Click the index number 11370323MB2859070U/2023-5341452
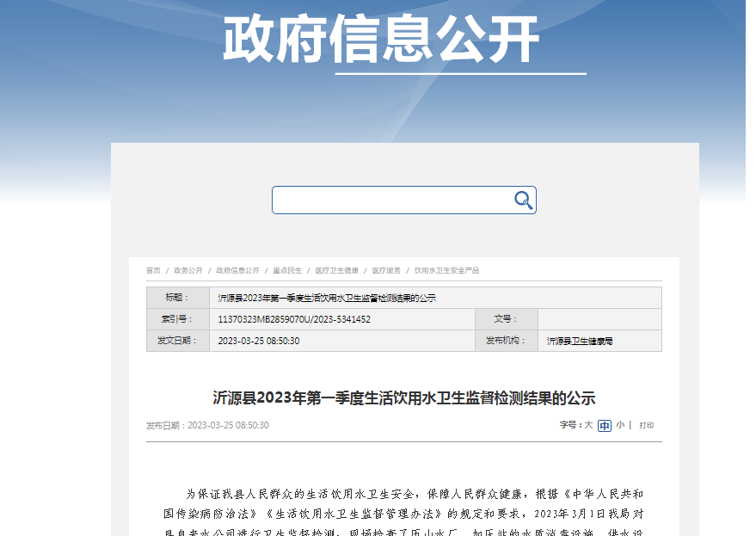This screenshot has height=536, width=756. click(x=294, y=319)
